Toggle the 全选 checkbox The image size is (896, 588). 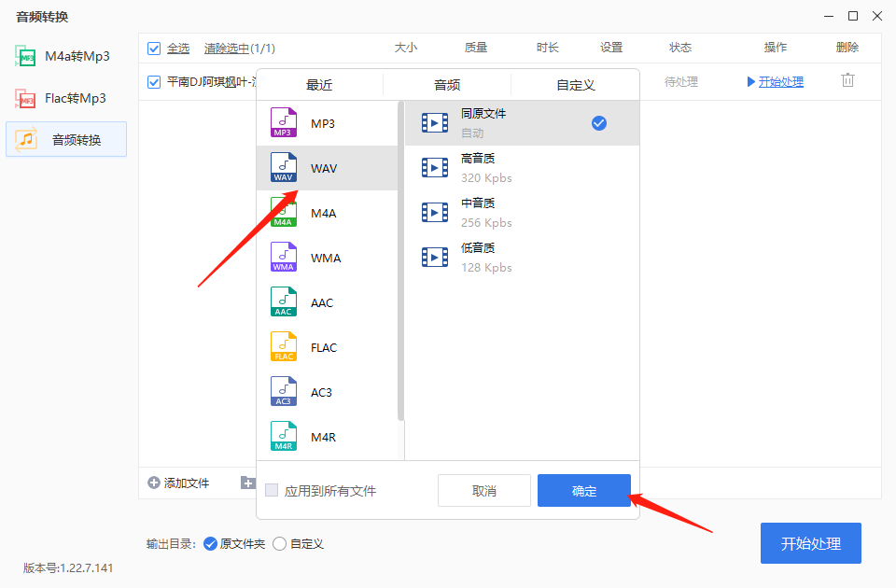[x=154, y=49]
